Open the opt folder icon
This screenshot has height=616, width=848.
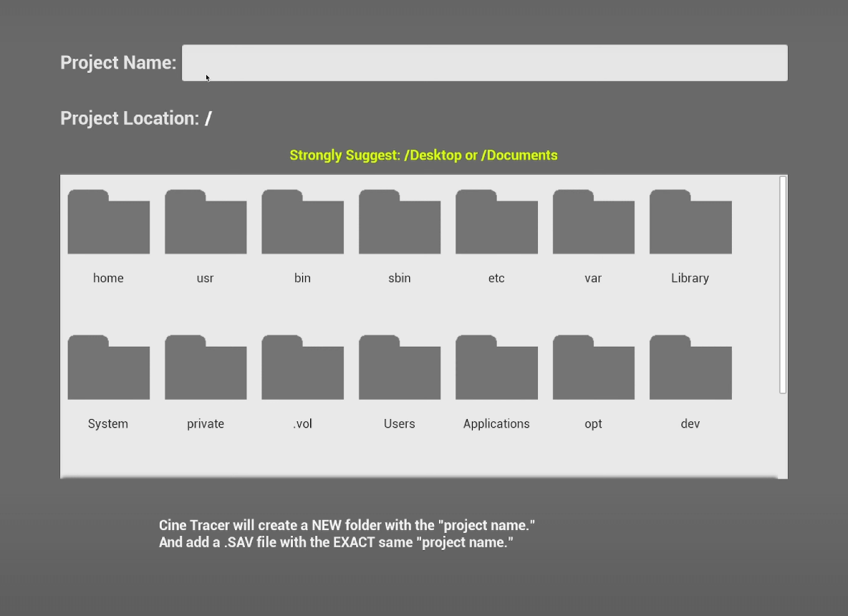593,367
